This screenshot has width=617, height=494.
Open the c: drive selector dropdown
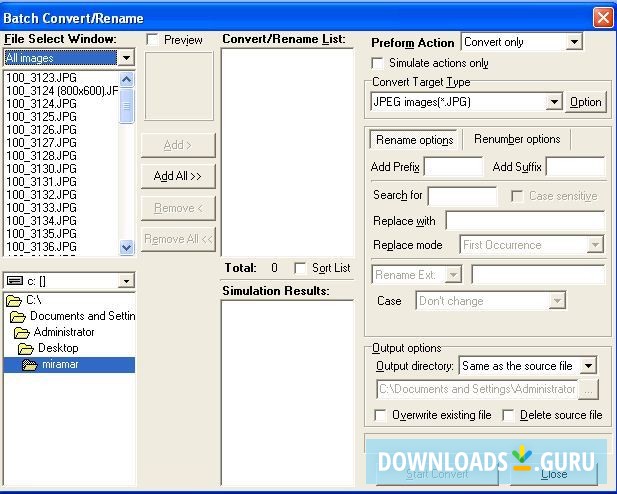(126, 281)
